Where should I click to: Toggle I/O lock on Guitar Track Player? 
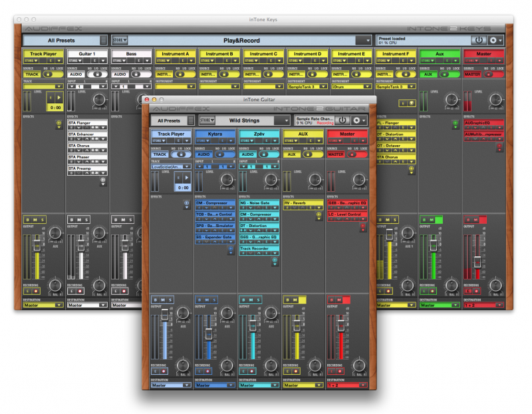point(180,154)
